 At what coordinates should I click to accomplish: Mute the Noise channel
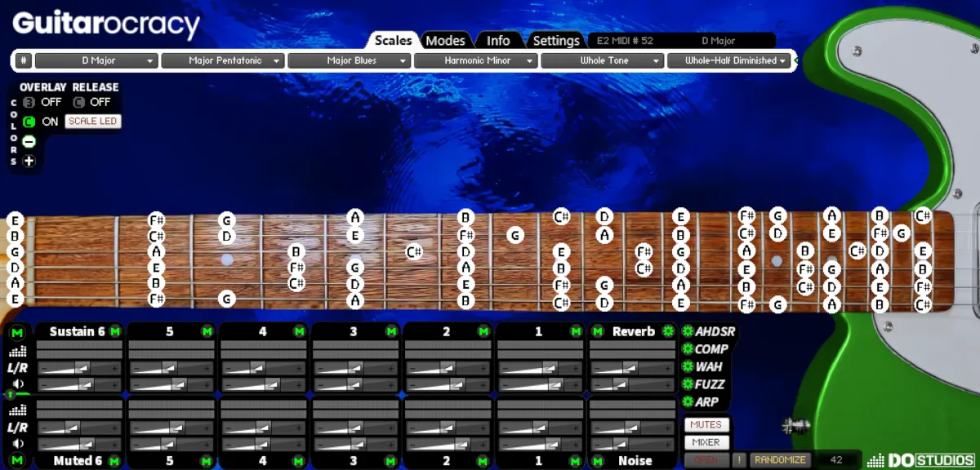coord(597,461)
